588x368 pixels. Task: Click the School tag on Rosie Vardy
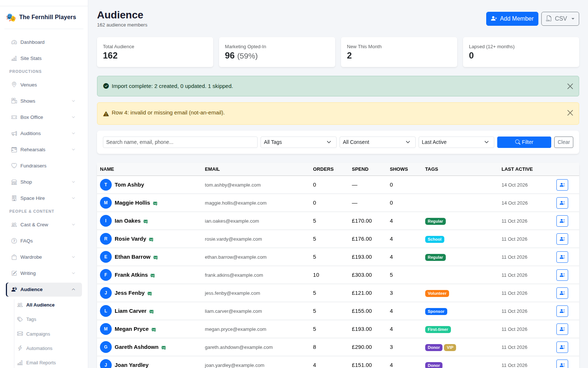coord(435,239)
